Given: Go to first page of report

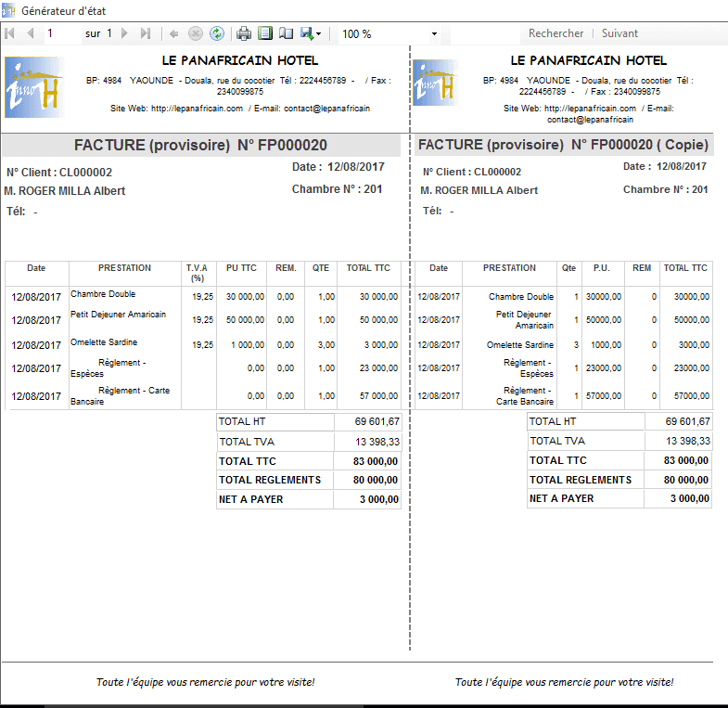Looking at the screenshot, I should click(10, 33).
